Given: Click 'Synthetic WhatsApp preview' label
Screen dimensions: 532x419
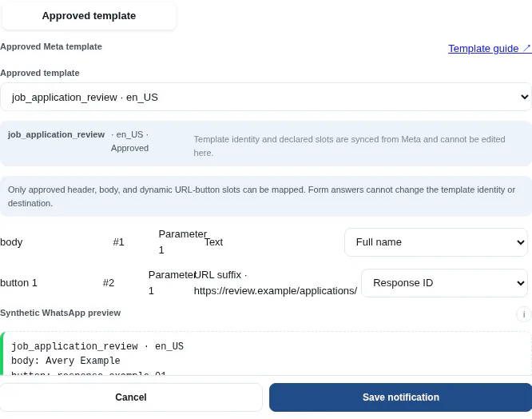Looking at the screenshot, I should 61,313.
